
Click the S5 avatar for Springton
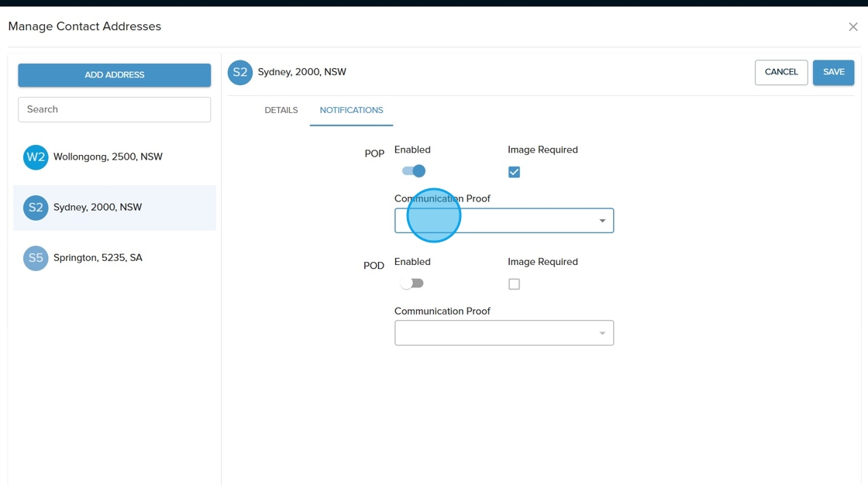[36, 258]
